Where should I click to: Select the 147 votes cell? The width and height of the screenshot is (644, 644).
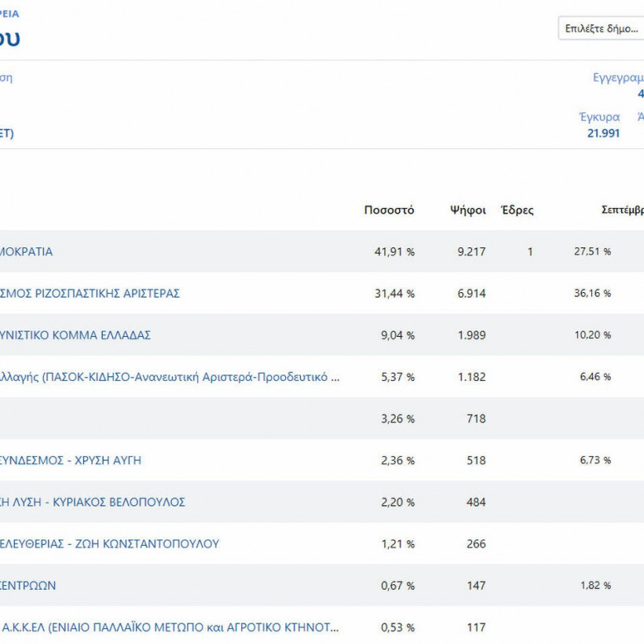[x=476, y=586]
